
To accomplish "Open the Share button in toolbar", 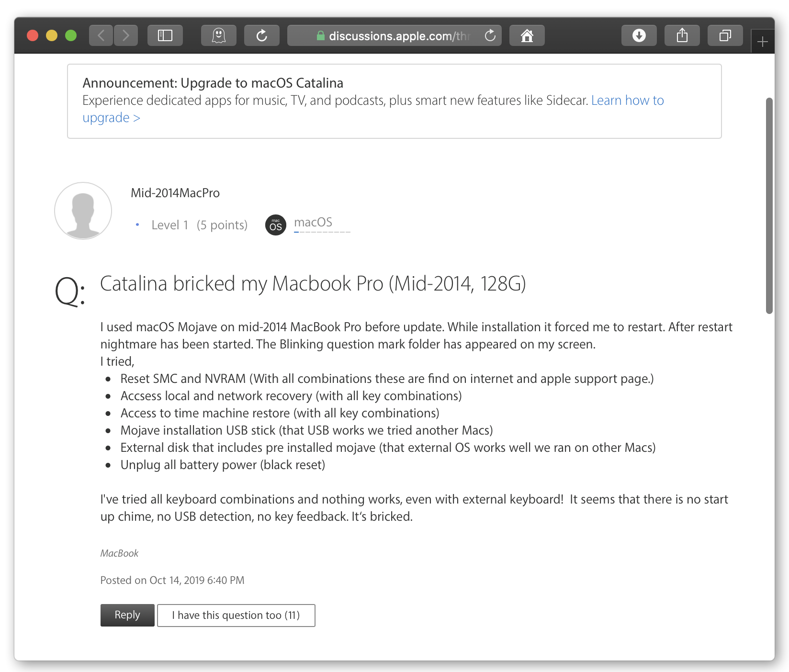I will click(x=682, y=35).
